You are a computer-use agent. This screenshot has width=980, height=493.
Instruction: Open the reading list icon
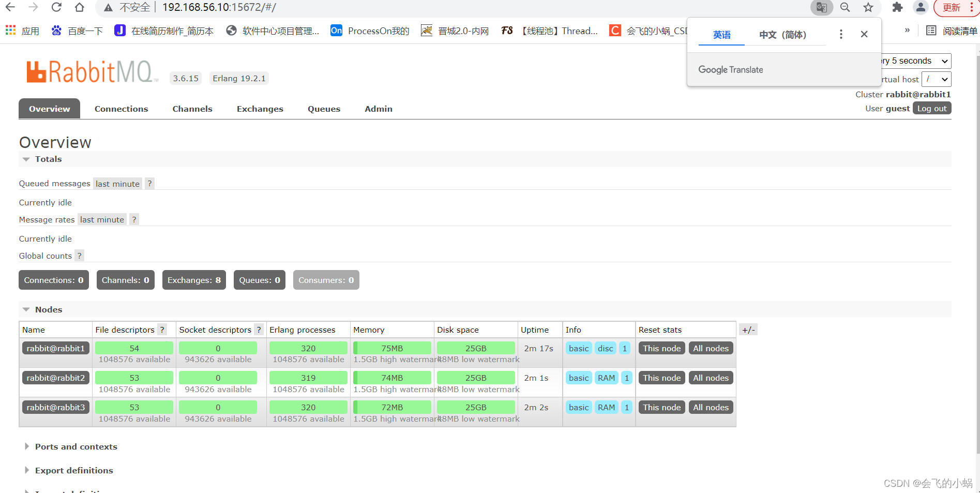pos(931,31)
